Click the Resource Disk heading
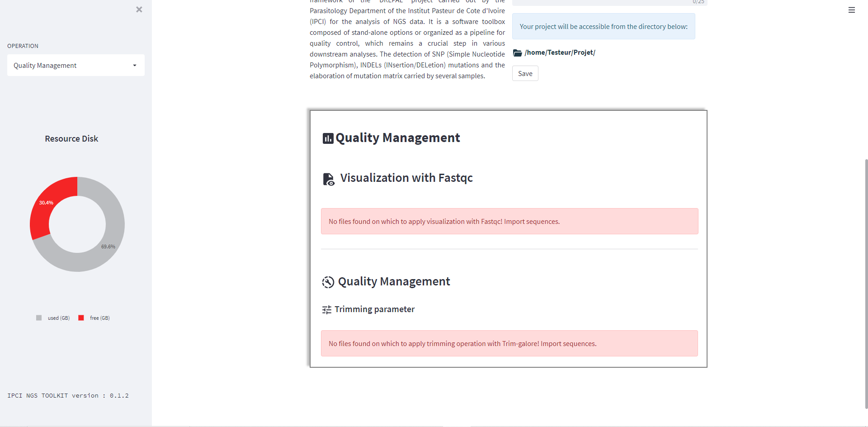This screenshot has width=868, height=427. (x=71, y=139)
